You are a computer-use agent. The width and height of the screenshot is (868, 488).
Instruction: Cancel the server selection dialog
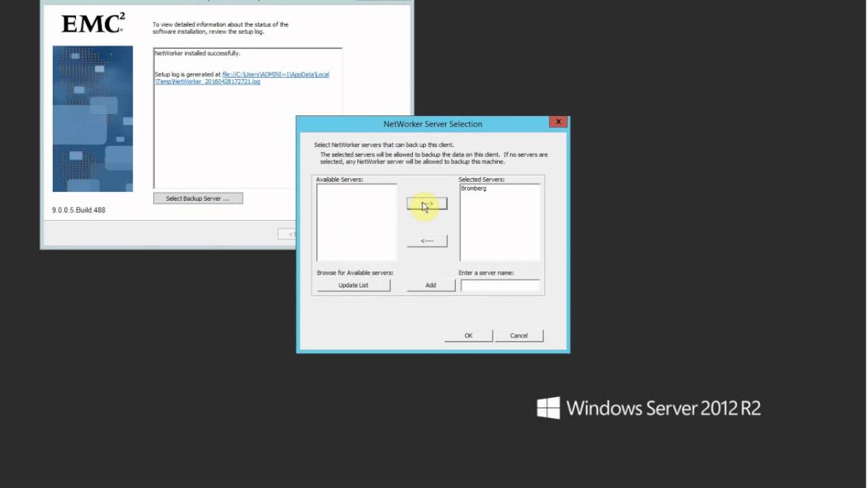pyautogui.click(x=519, y=335)
